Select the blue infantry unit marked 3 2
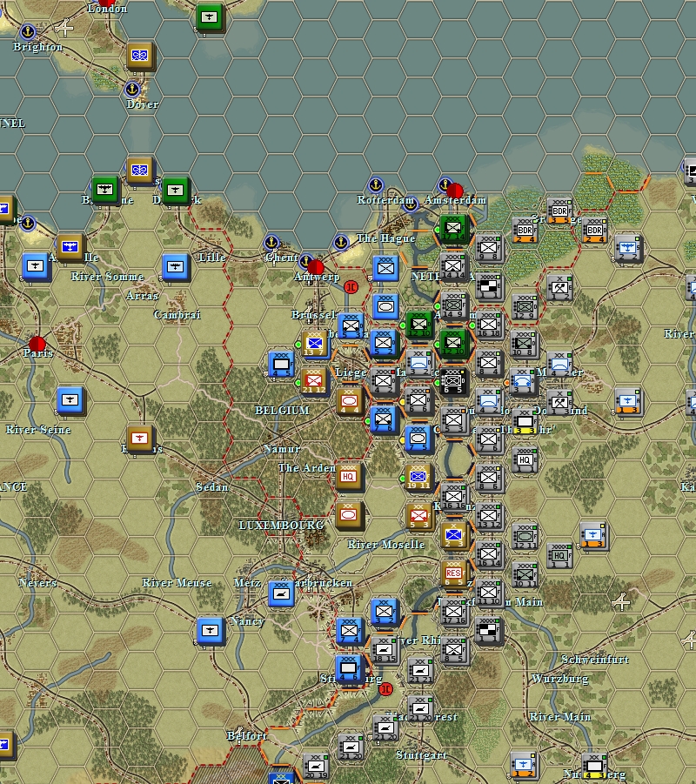This screenshot has width=696, height=784. pos(384,612)
